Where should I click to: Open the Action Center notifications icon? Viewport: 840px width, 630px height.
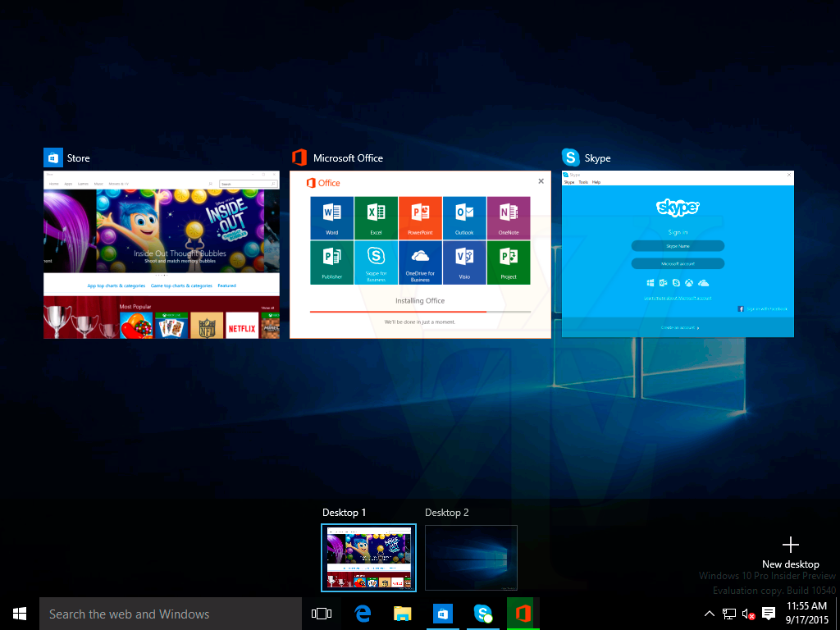[x=769, y=614]
